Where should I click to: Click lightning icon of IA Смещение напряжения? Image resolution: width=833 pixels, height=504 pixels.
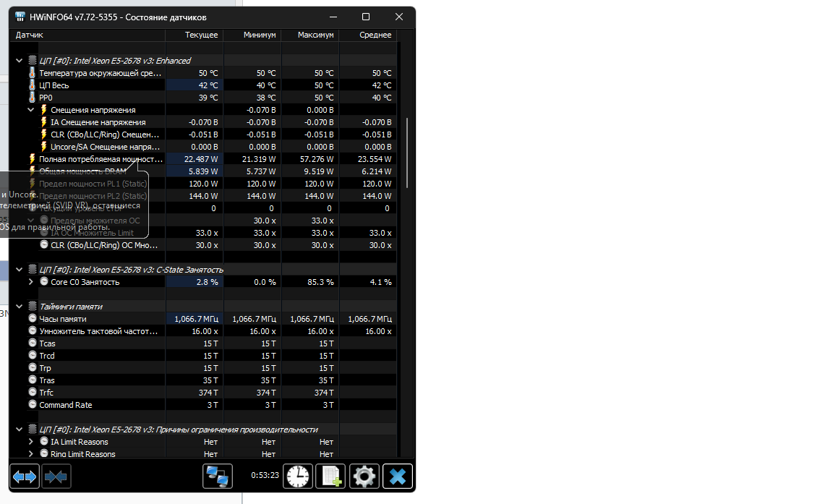(x=44, y=121)
